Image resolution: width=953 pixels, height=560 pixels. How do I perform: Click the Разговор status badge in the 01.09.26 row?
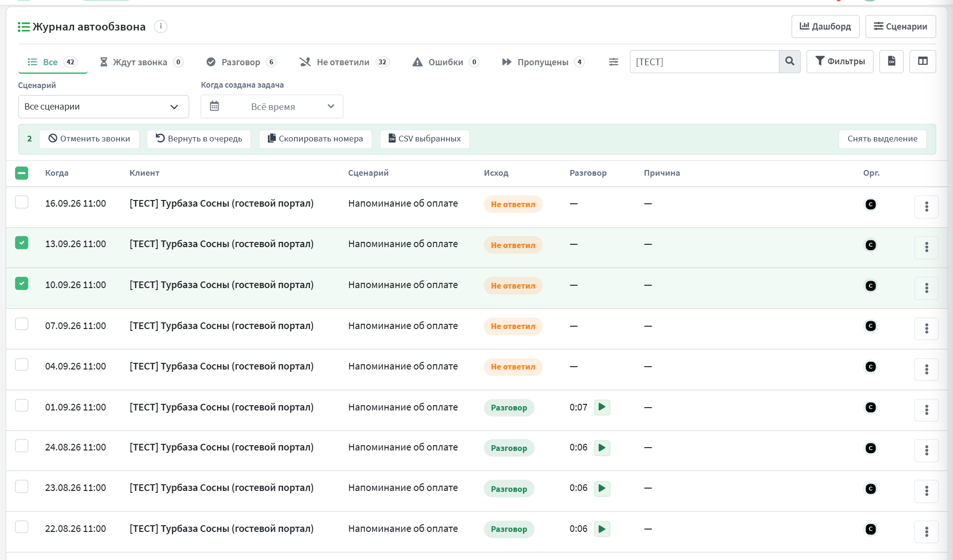[509, 408]
